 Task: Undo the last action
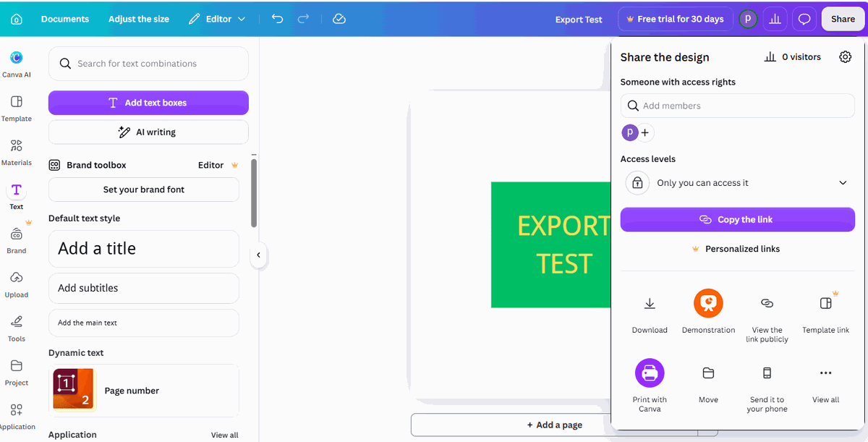click(x=277, y=19)
